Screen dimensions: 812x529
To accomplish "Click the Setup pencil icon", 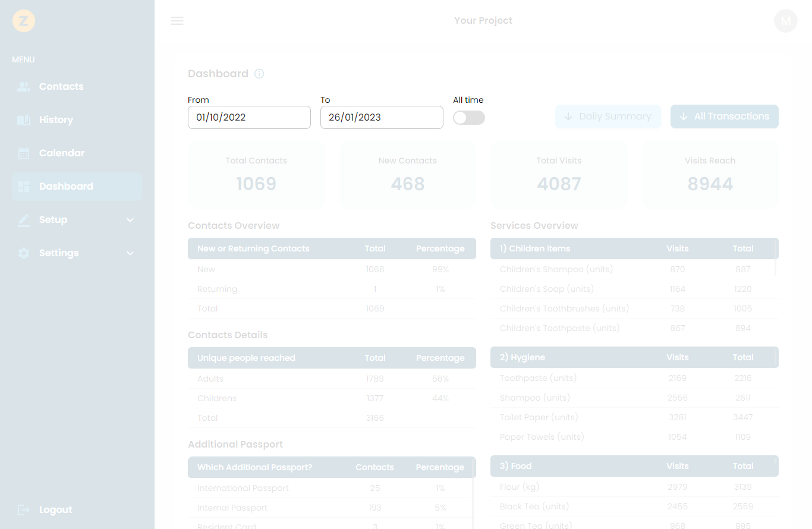I will point(24,219).
